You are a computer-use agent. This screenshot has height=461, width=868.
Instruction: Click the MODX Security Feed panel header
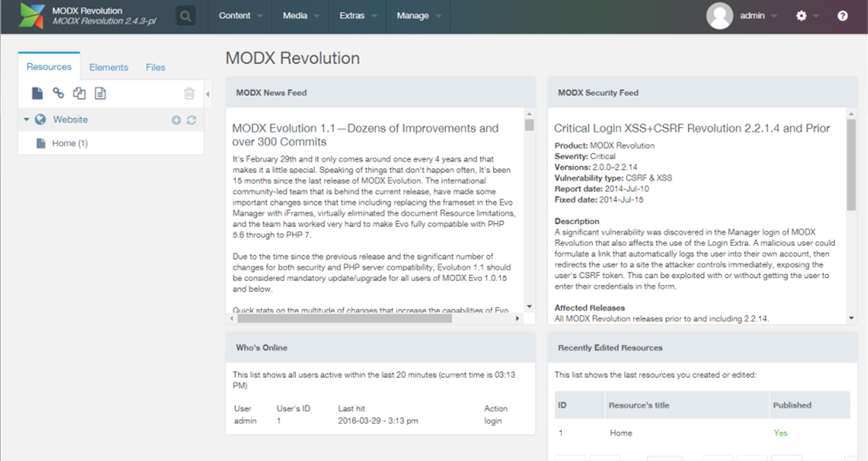(x=702, y=93)
